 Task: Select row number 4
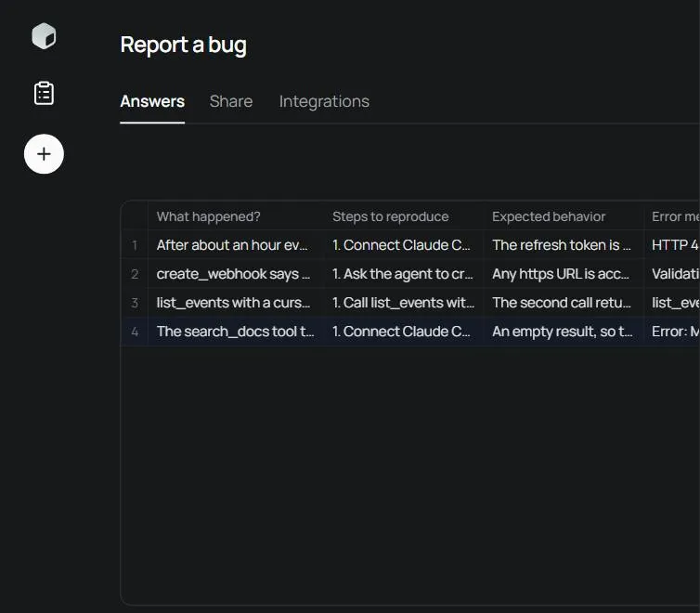click(x=135, y=332)
